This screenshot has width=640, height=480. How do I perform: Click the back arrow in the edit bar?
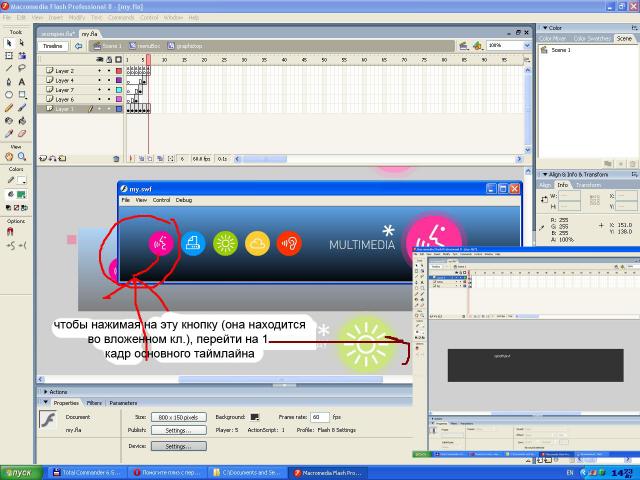(78, 46)
